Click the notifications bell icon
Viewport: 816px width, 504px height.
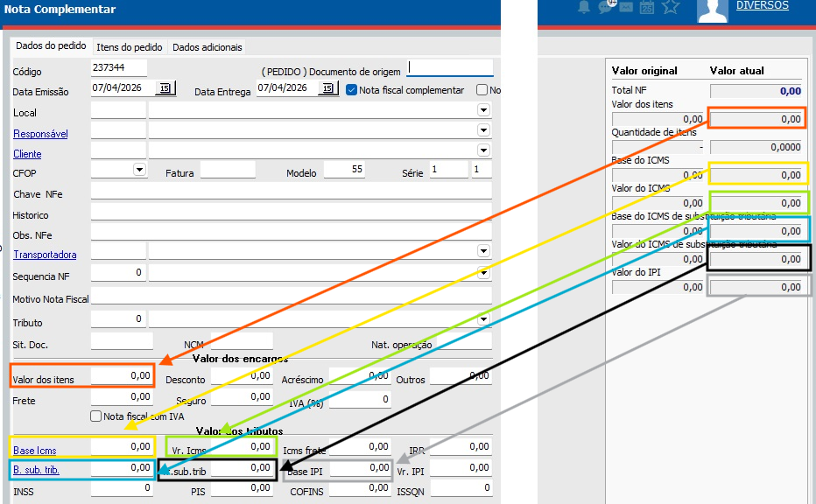click(584, 7)
